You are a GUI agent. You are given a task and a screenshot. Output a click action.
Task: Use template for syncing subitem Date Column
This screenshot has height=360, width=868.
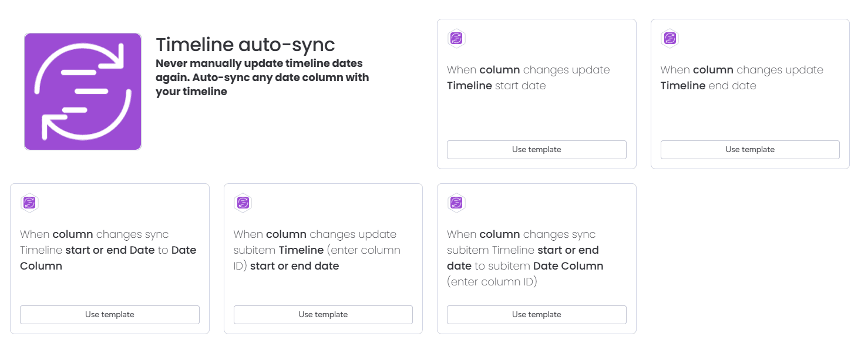(536, 314)
